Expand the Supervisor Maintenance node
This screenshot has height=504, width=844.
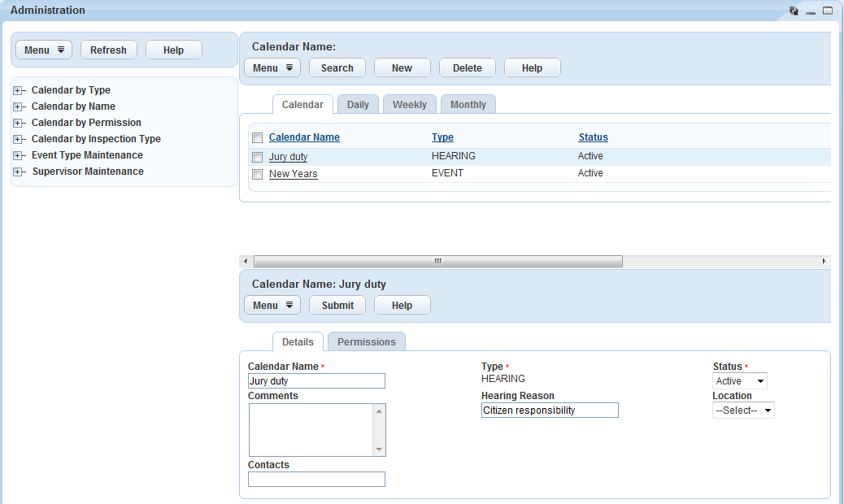pyautogui.click(x=17, y=172)
